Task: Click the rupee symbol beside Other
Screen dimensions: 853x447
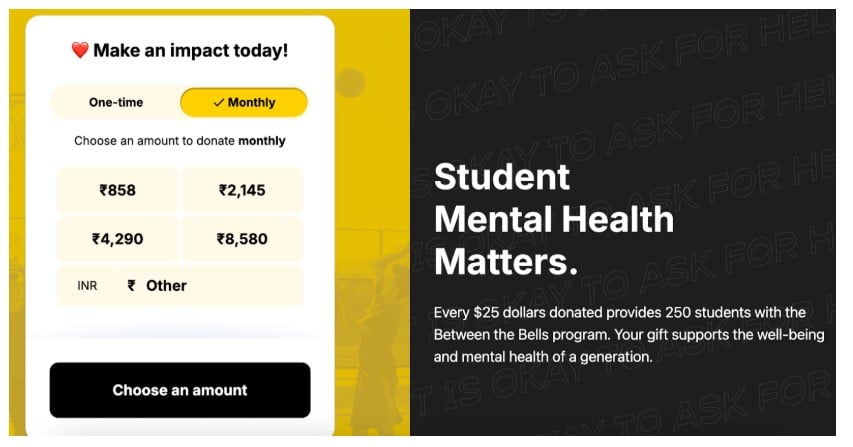Action: [x=132, y=286]
